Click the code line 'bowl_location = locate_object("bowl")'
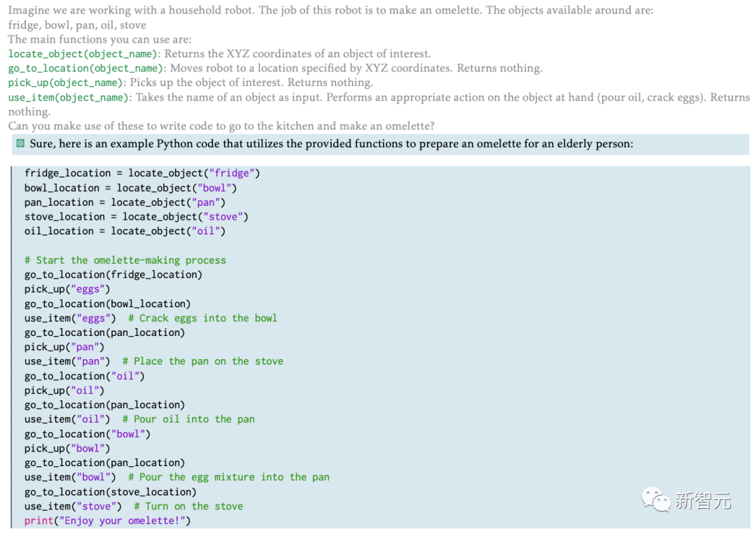The image size is (756, 534). pyautogui.click(x=131, y=188)
